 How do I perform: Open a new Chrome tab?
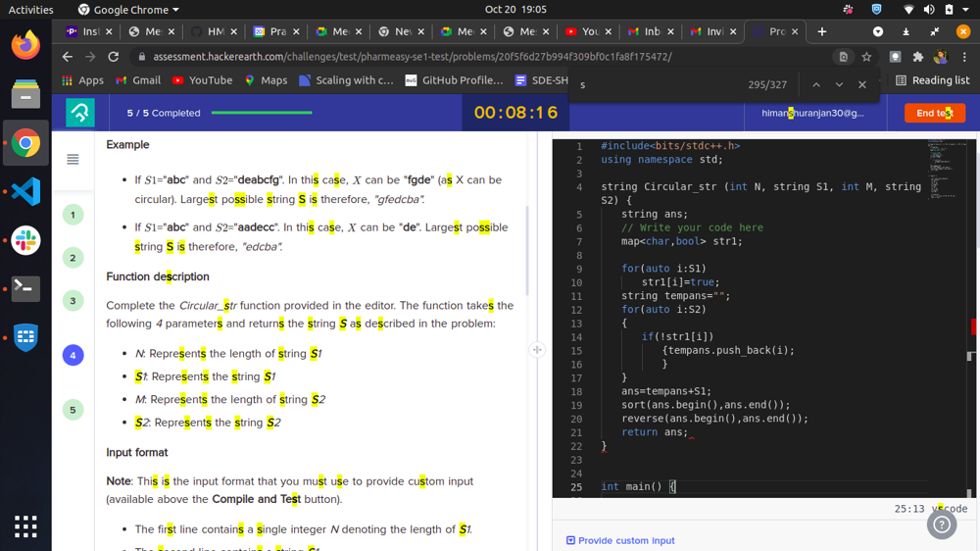822,31
